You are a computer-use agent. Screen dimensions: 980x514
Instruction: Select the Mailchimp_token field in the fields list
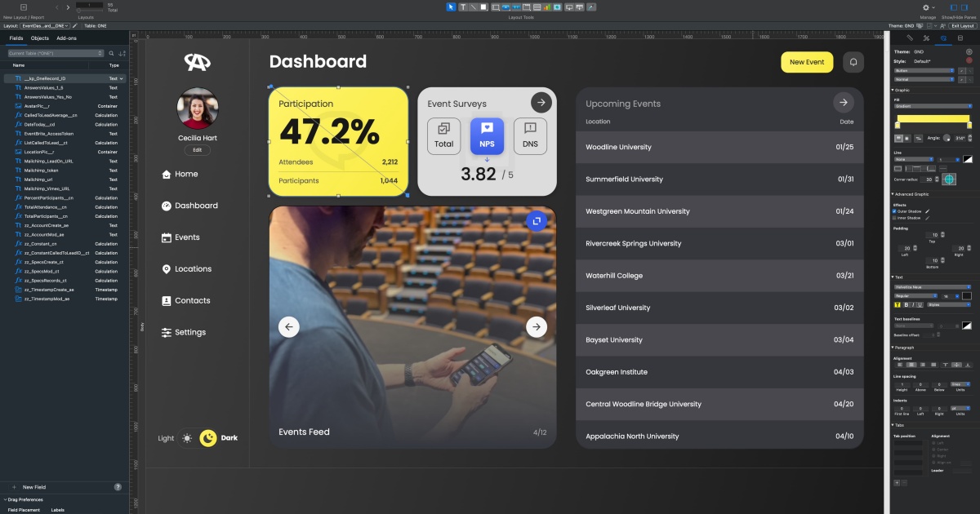39,170
